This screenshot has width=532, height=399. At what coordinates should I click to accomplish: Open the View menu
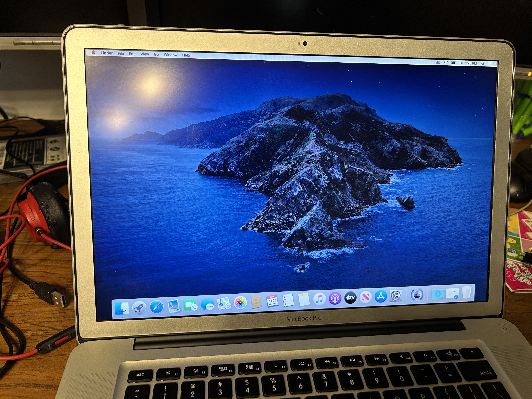pyautogui.click(x=145, y=54)
